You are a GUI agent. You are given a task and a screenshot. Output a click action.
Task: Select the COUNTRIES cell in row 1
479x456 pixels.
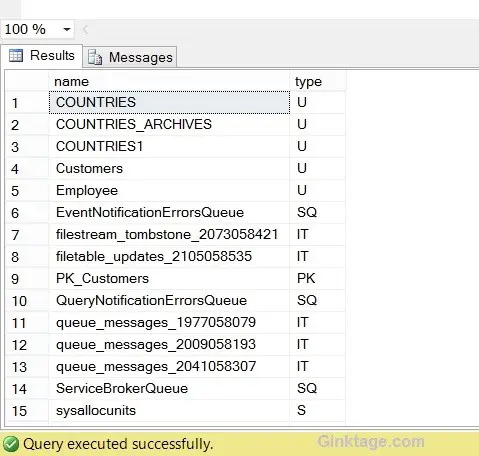click(169, 102)
